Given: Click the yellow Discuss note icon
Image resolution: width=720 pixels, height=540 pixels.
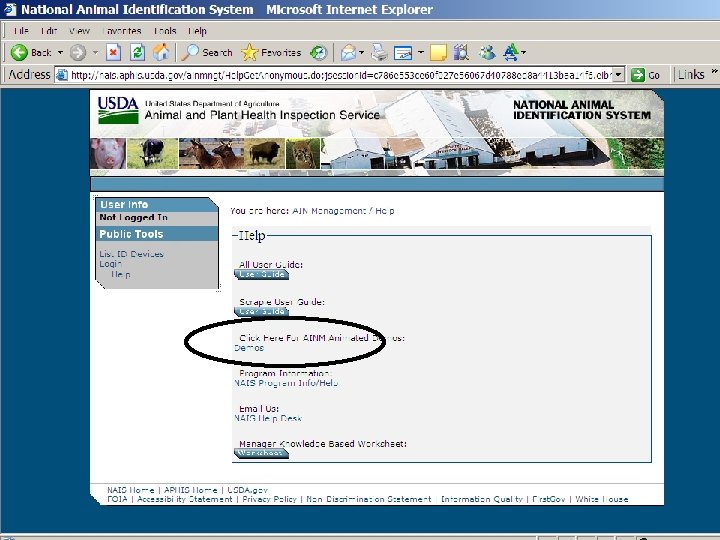Looking at the screenshot, I should click(x=438, y=52).
